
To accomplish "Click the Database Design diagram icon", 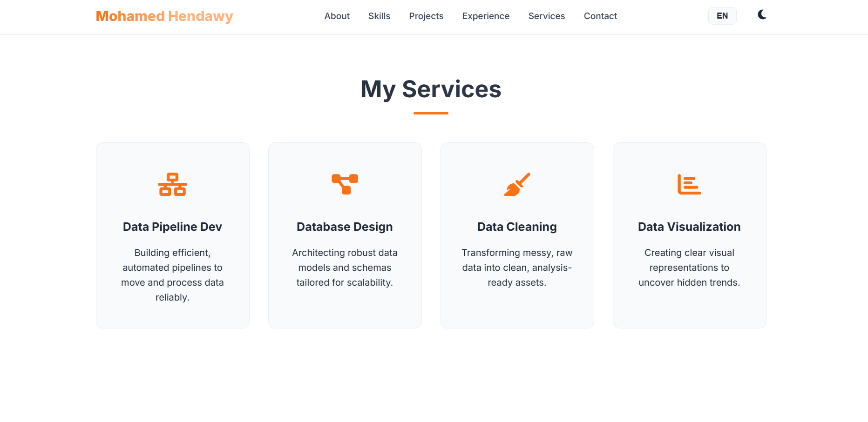I will (x=345, y=184).
